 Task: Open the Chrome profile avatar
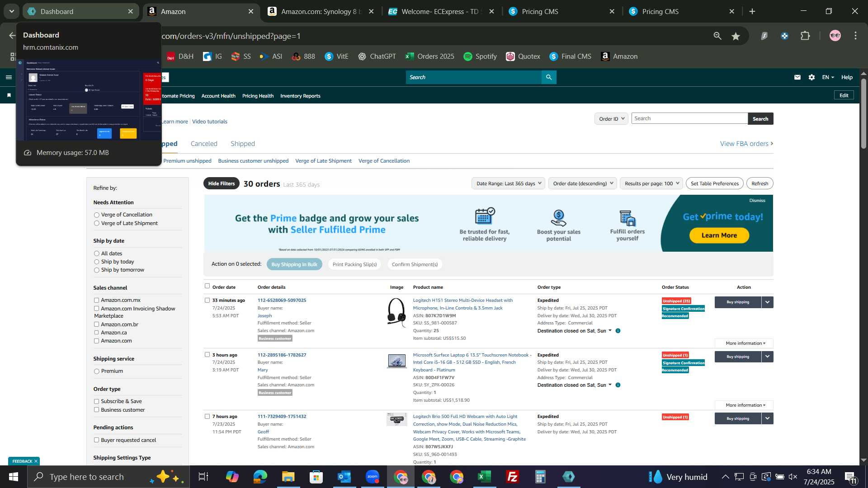click(x=835, y=36)
